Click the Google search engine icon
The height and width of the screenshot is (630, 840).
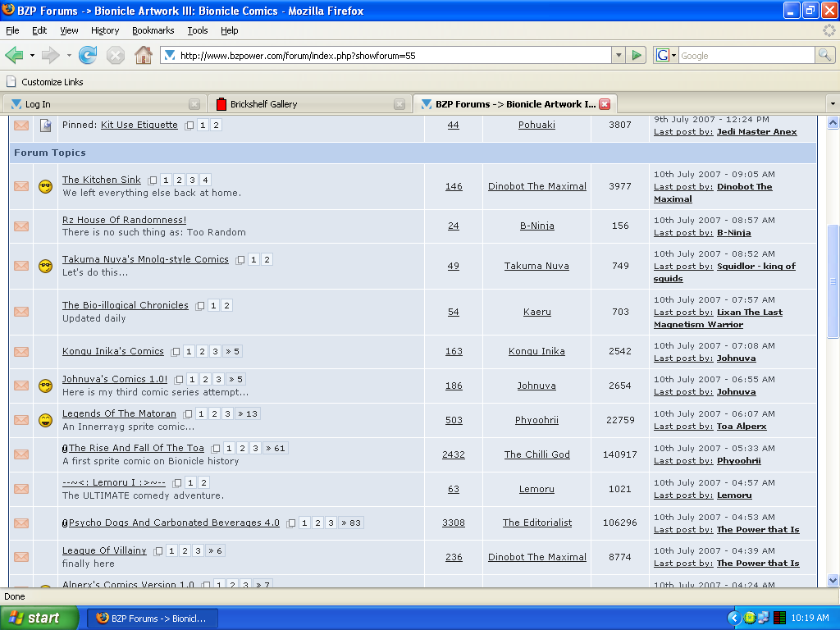[x=663, y=55]
